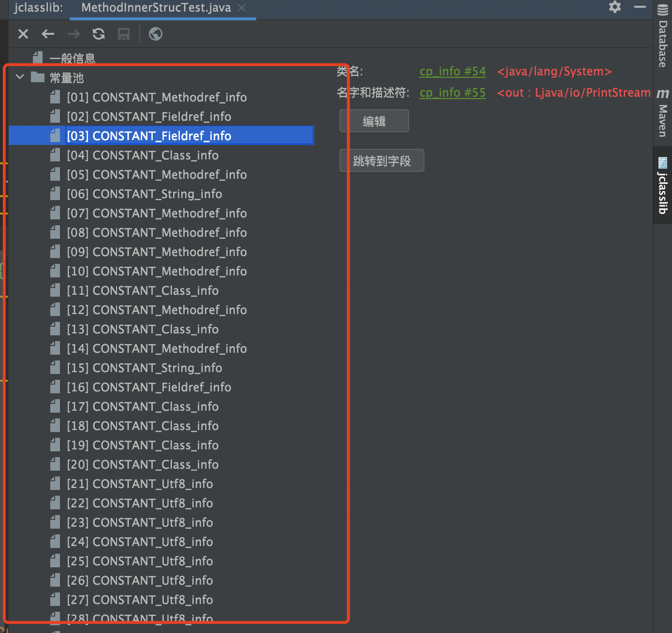Go back with the left arrow icon

48,34
